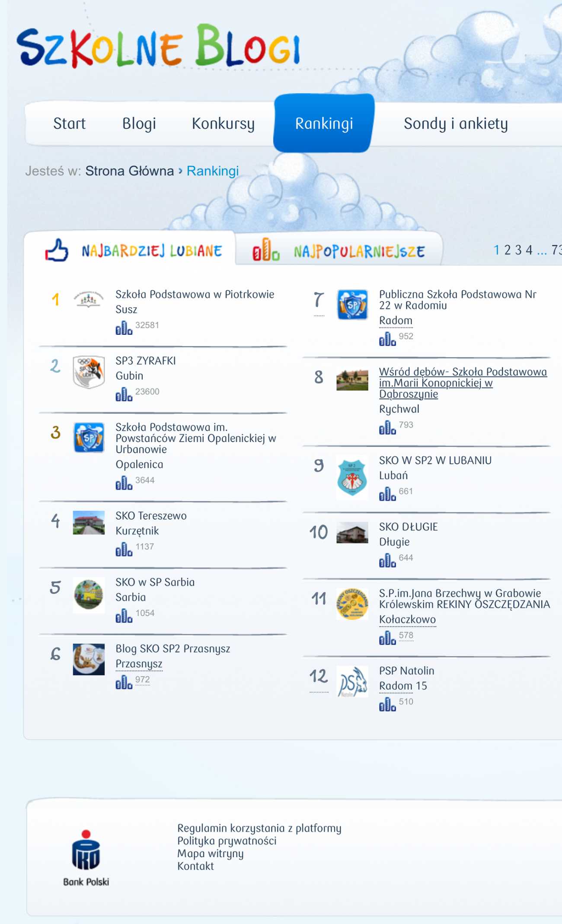Click the PSP Natolin logo
This screenshot has height=924, width=562.
[352, 681]
